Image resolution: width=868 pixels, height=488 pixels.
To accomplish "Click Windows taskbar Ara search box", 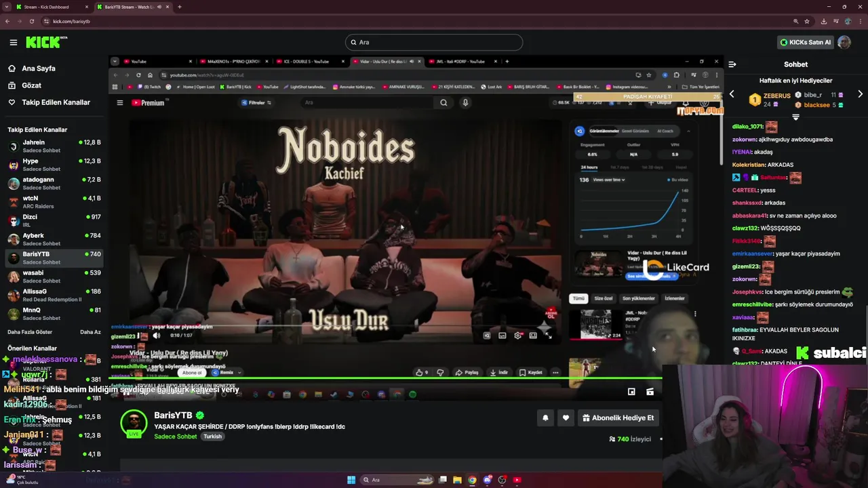I will click(x=397, y=480).
